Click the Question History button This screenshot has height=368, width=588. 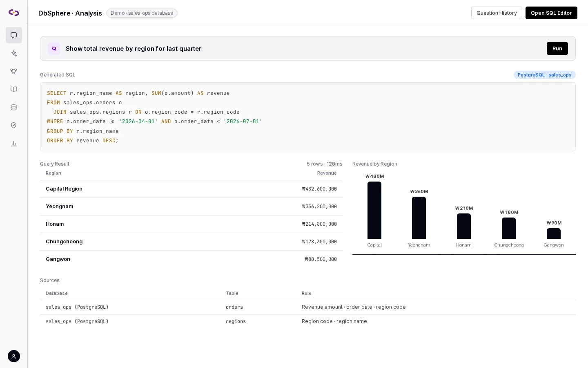click(497, 13)
